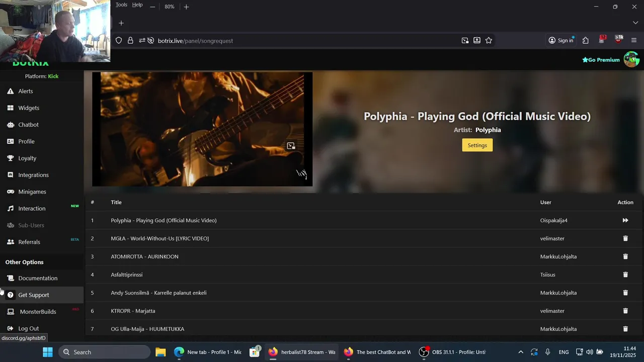Screen dimensions: 644x362
Task: Delete MGŁA World-Without-Us from queue
Action: 625,238
